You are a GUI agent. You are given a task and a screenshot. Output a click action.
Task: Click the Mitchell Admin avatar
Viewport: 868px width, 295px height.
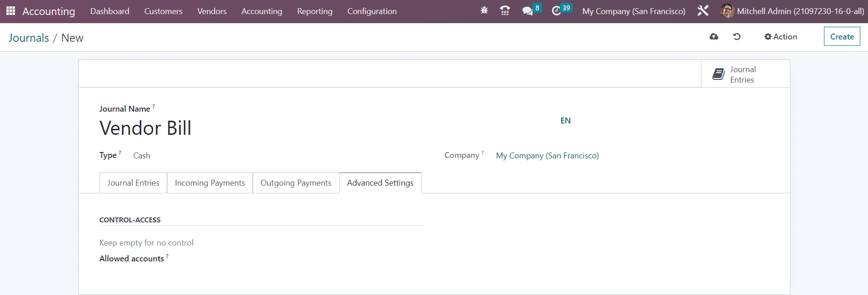[x=727, y=11]
